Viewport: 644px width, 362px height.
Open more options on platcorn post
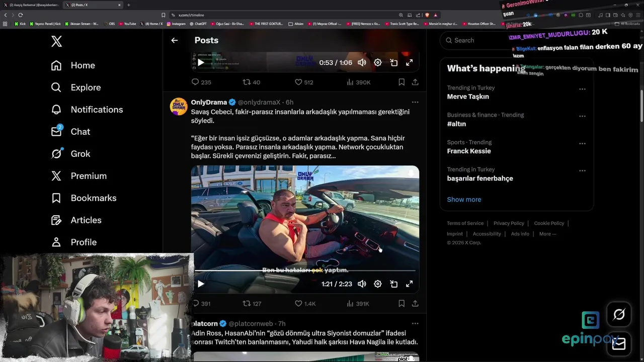click(415, 324)
